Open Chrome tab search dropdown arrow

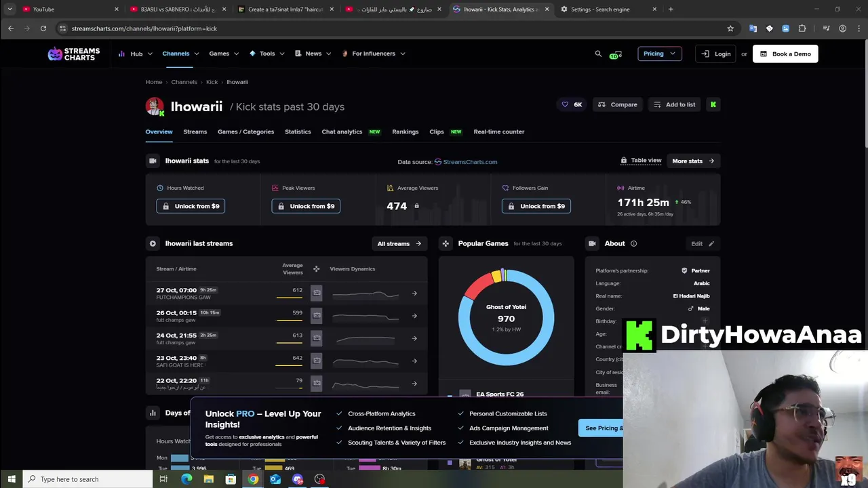tap(9, 9)
